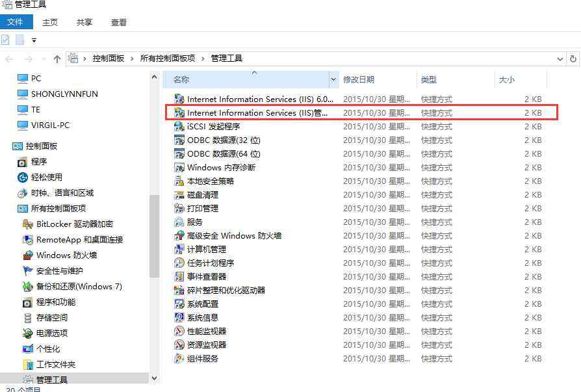Switch to the 查看 ribbon tab
The image size is (581, 392).
click(x=118, y=23)
